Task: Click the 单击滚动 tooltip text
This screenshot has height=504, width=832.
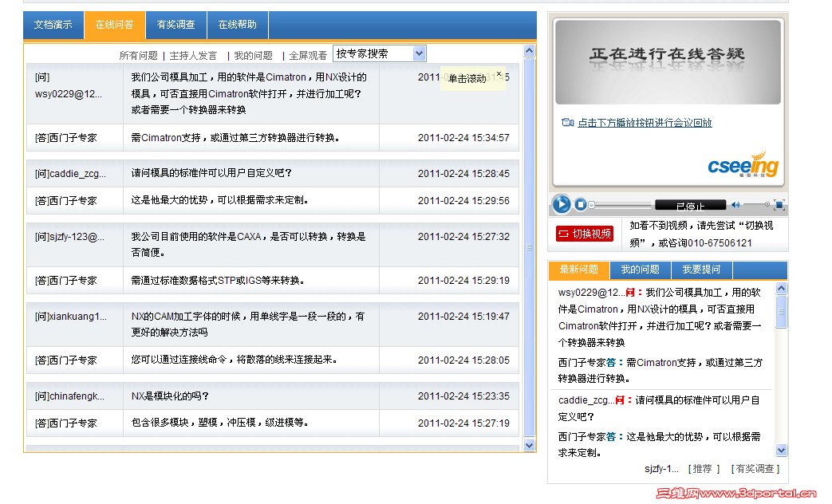Action: pyautogui.click(x=467, y=78)
